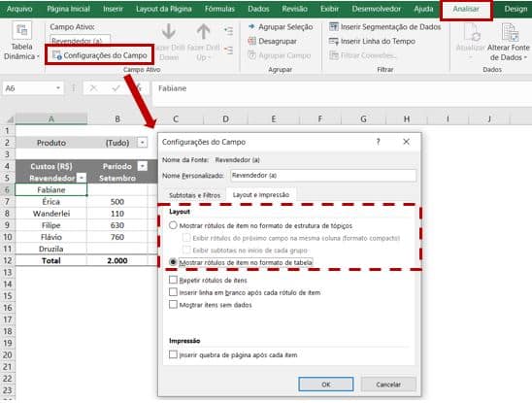Enable Repetir rótulos de itens

(x=173, y=280)
